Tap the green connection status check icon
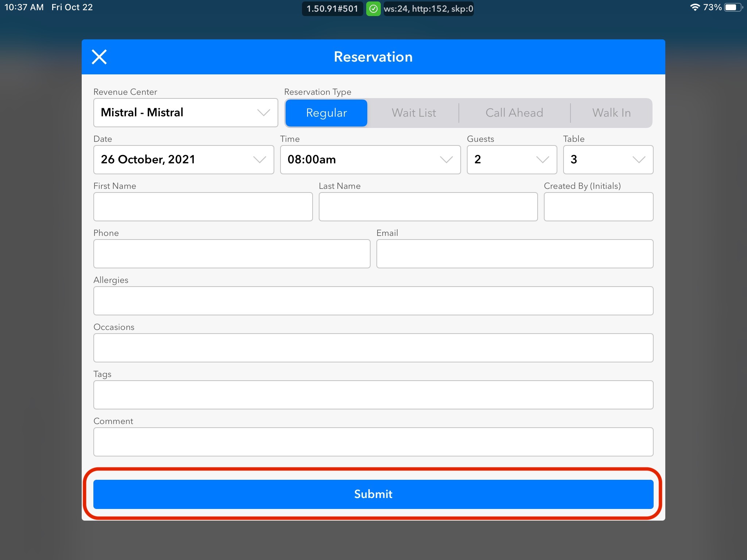Viewport: 747px width, 560px height. [x=373, y=9]
